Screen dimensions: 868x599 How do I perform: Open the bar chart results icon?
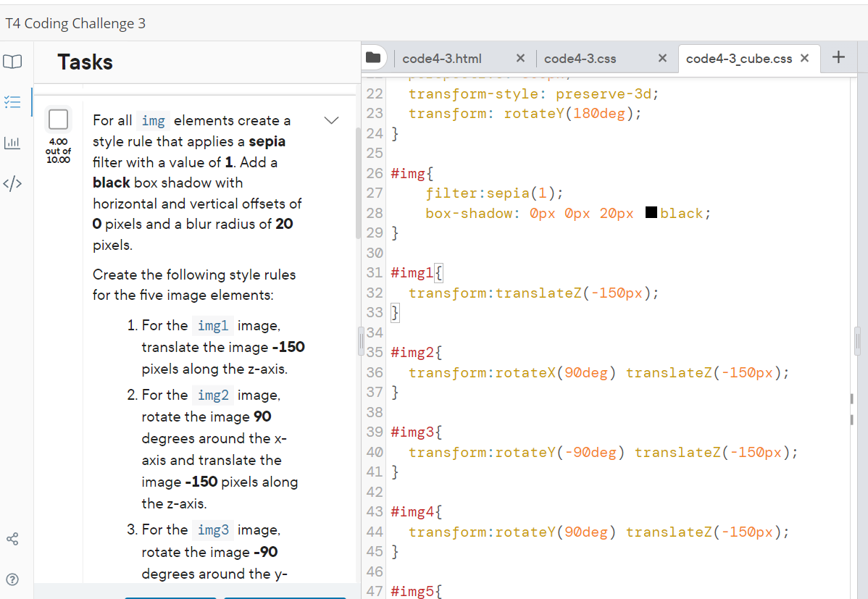[13, 143]
